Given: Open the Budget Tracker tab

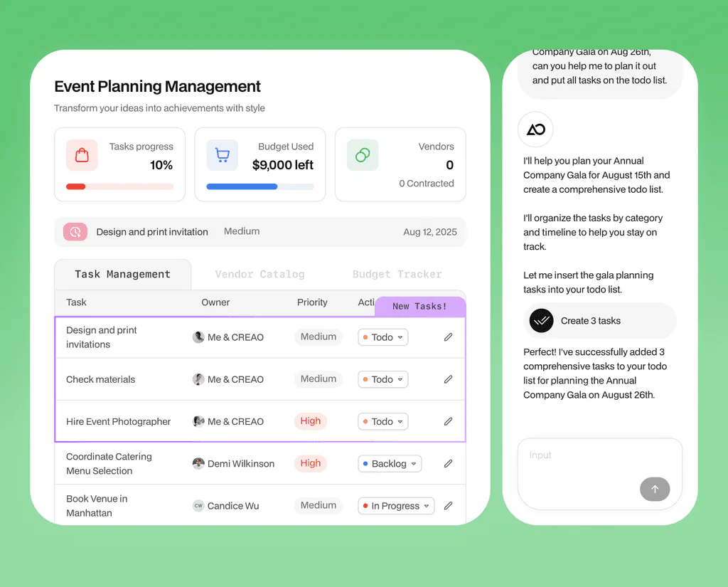Looking at the screenshot, I should (397, 275).
